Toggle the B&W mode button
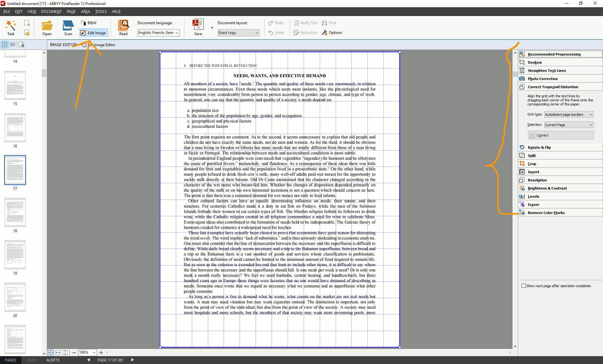This screenshot has height=364, width=603. (x=89, y=23)
